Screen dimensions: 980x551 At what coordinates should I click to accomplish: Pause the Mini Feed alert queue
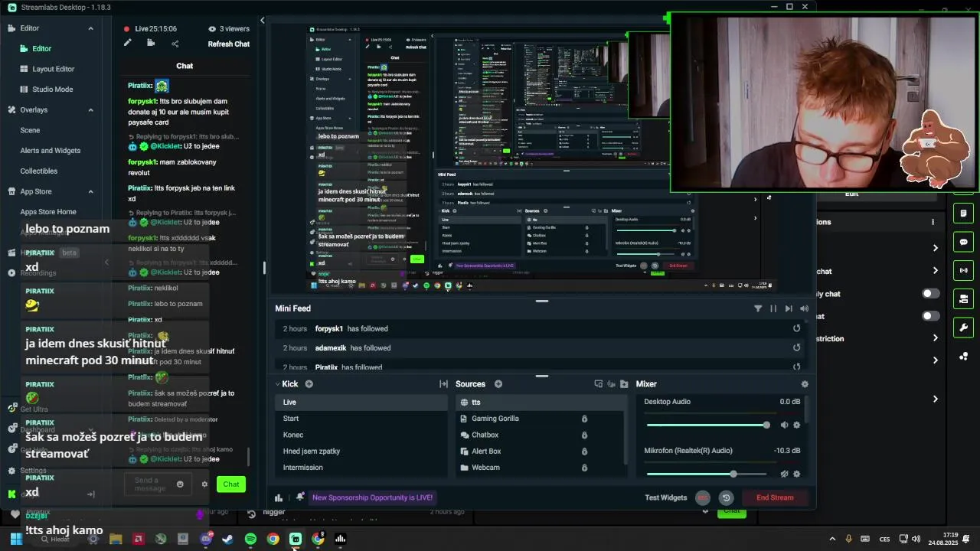tap(773, 308)
